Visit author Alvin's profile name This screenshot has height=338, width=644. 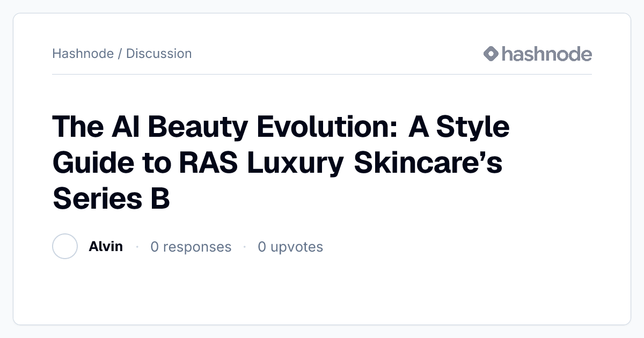[106, 247]
